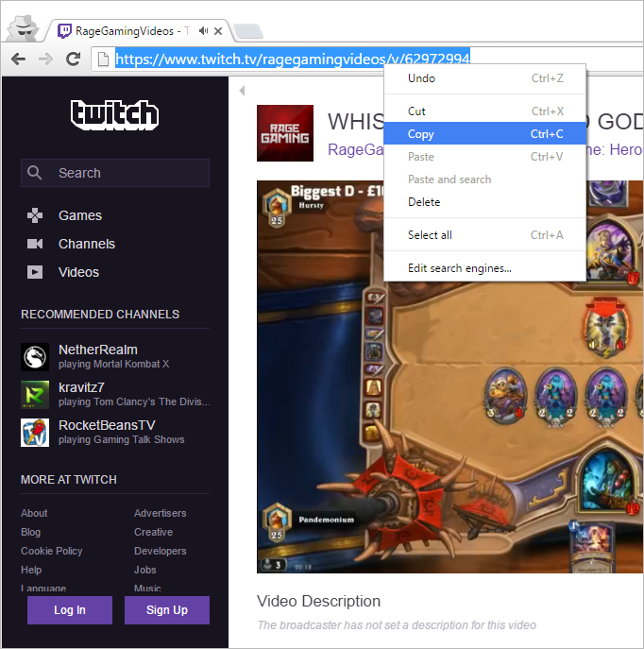The image size is (644, 649).
Task: Open a new tab with the blank tab button
Action: click(x=247, y=31)
